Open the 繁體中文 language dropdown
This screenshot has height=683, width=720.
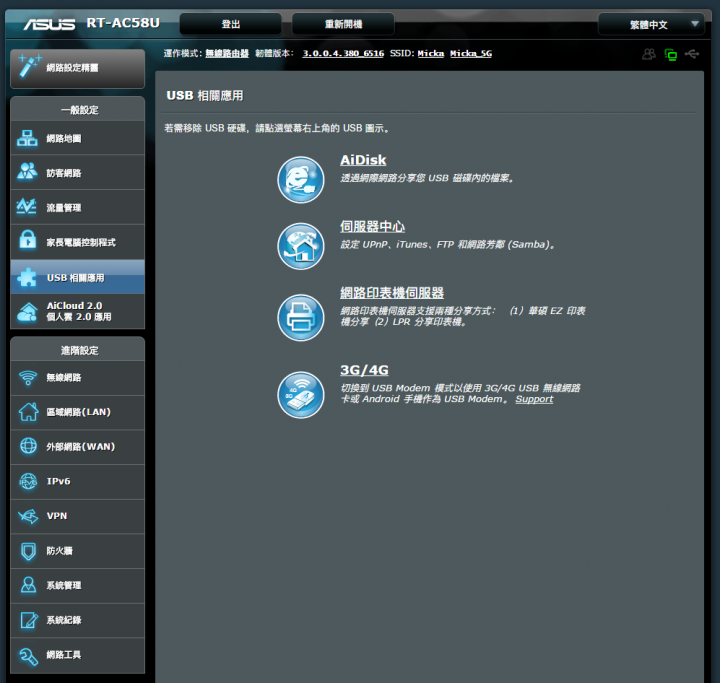(651, 24)
